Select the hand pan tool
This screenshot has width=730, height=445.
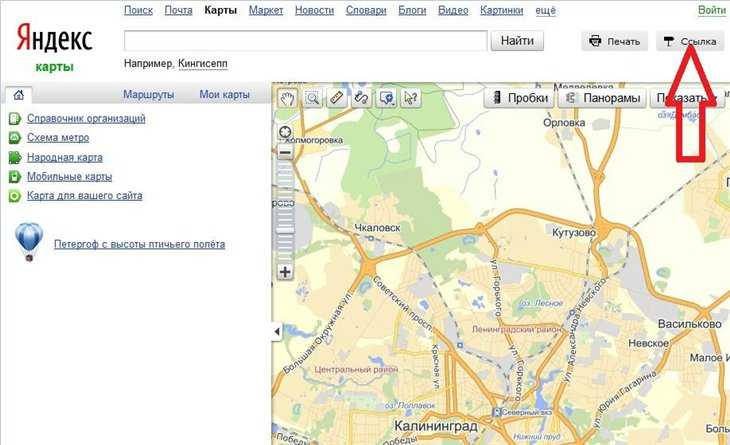tap(288, 98)
